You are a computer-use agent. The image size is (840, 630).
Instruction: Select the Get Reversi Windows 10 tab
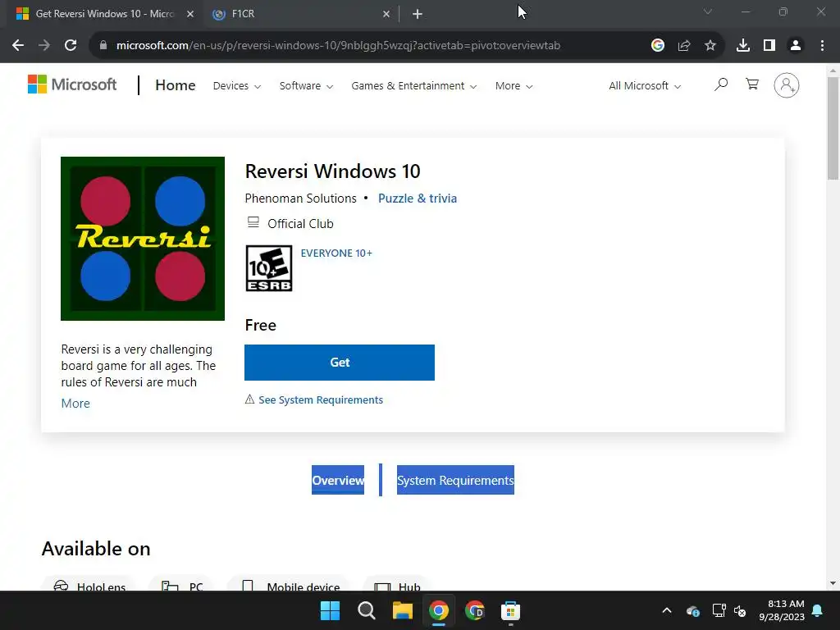click(x=104, y=15)
